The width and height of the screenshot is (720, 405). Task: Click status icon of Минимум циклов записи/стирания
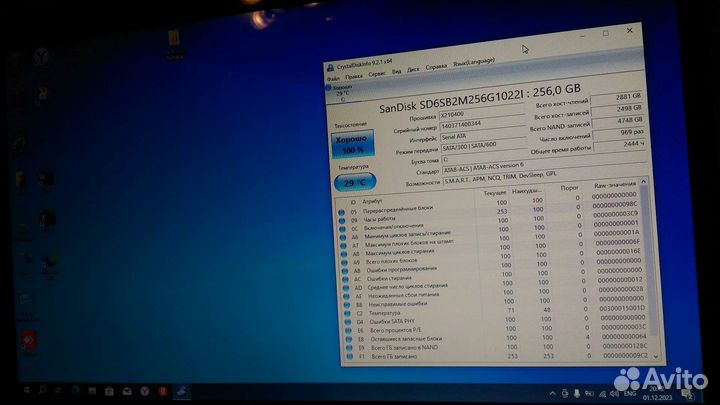[343, 237]
